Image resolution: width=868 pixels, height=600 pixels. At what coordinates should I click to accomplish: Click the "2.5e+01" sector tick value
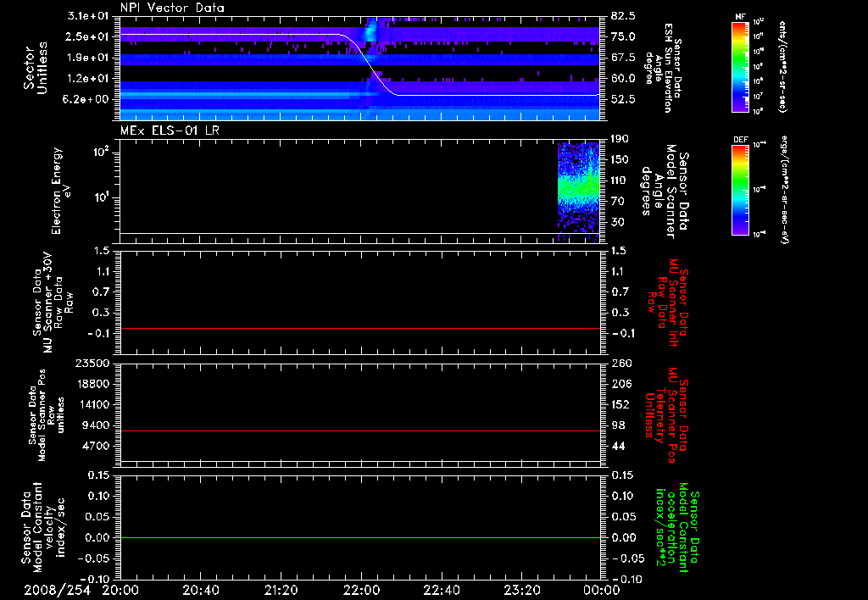tap(88, 36)
